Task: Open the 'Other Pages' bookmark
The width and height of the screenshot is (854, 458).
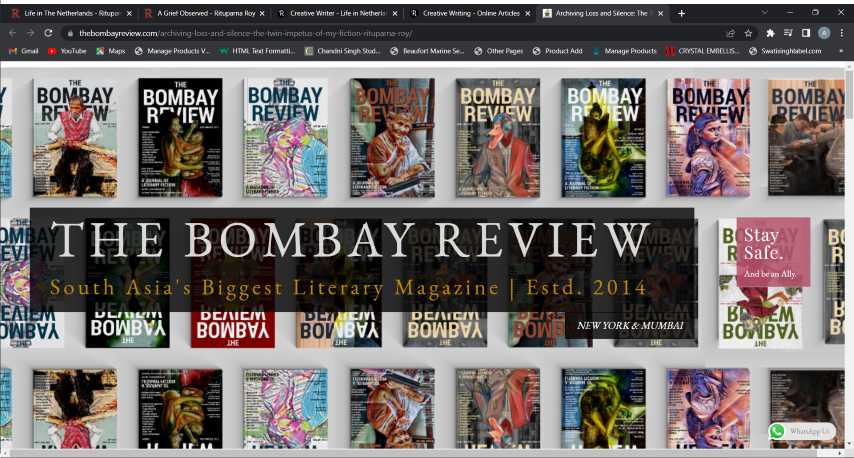Action: tap(499, 51)
